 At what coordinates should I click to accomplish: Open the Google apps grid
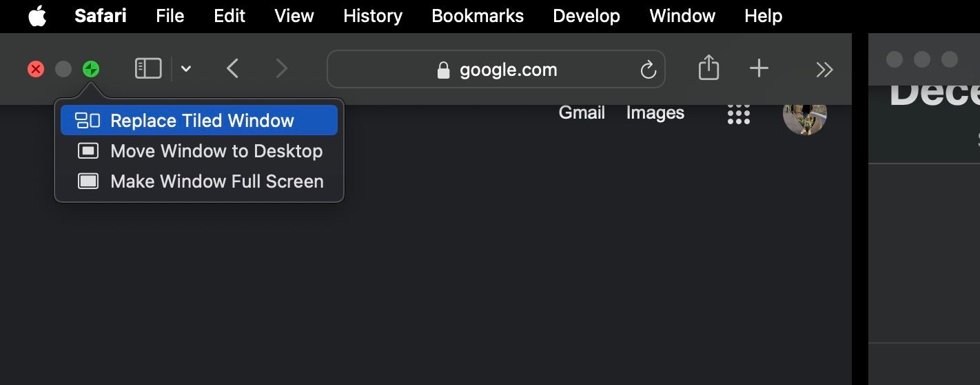(738, 114)
